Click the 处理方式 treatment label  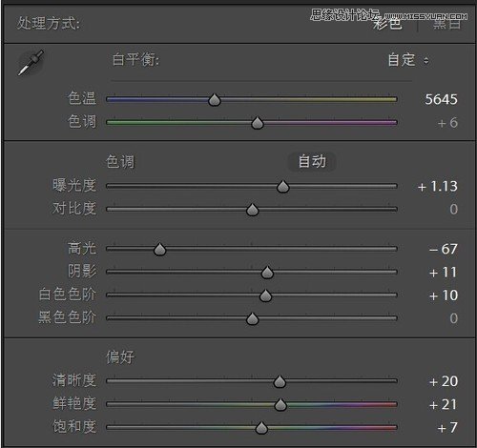[49, 23]
